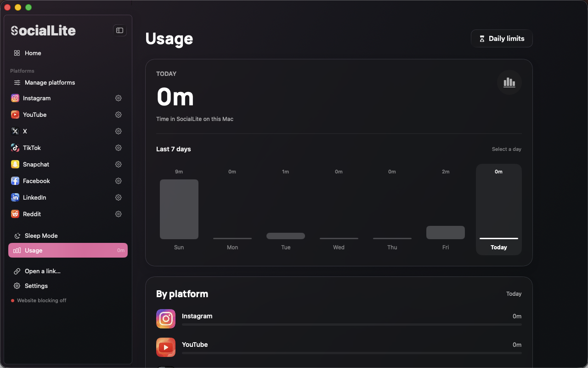Open Settings from sidebar
The image size is (588, 368).
click(68, 286)
